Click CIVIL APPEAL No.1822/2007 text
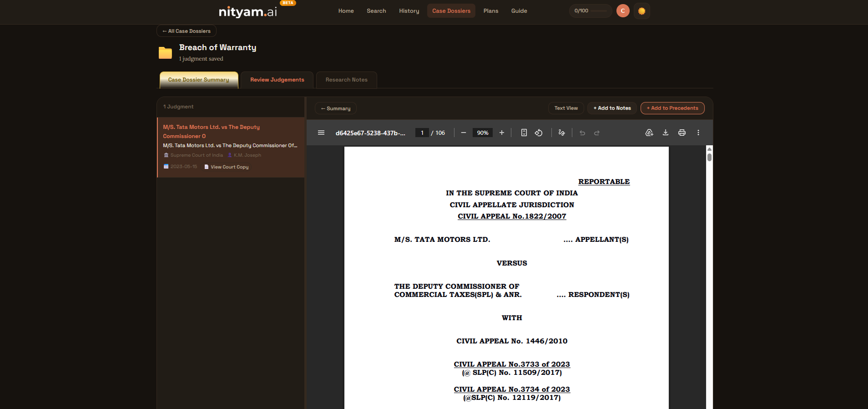Screen dimensions: 868x409 [512, 216]
